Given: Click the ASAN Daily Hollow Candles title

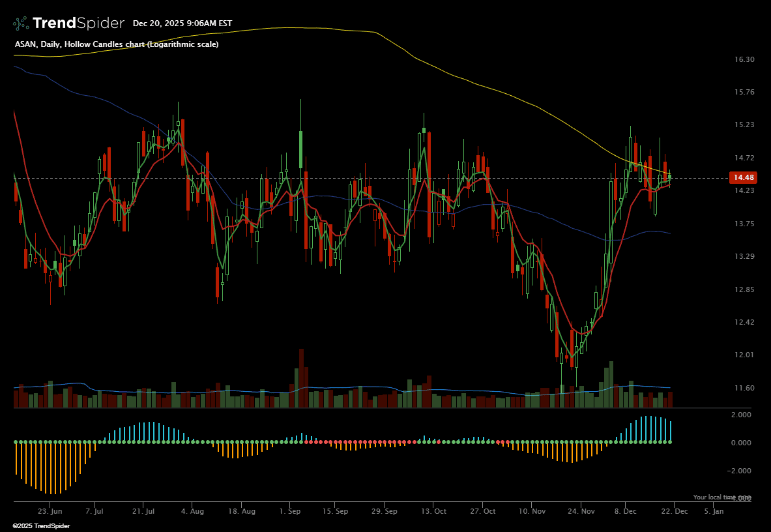Looking at the screenshot, I should click(117, 44).
